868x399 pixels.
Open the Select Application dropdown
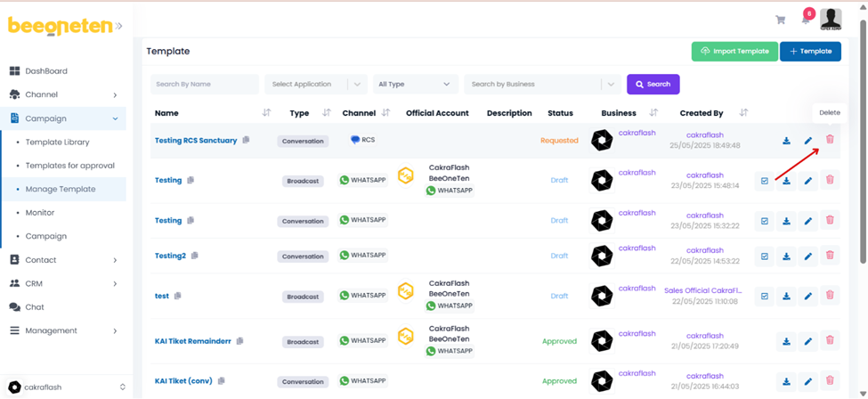point(316,85)
